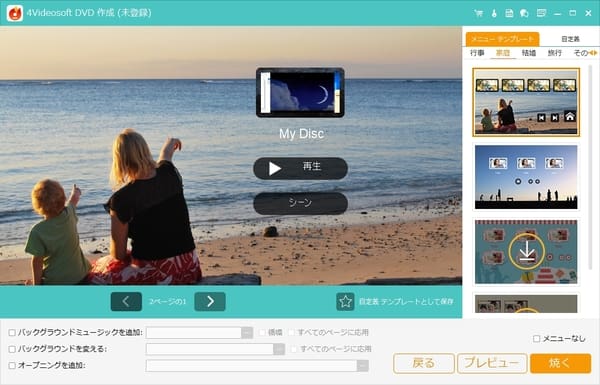
Task: Switch to メニューテンプレート tab
Action: pyautogui.click(x=502, y=39)
